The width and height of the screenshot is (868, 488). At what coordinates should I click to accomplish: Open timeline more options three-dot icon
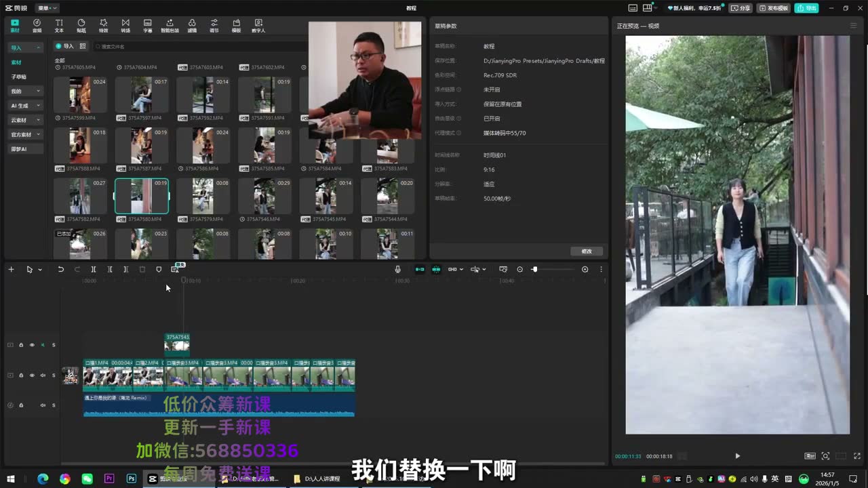pyautogui.click(x=601, y=269)
